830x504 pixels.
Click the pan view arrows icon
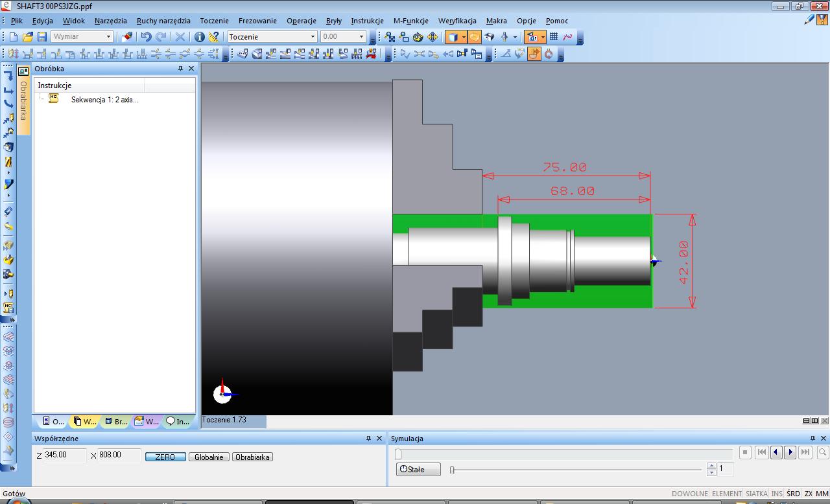click(433, 37)
